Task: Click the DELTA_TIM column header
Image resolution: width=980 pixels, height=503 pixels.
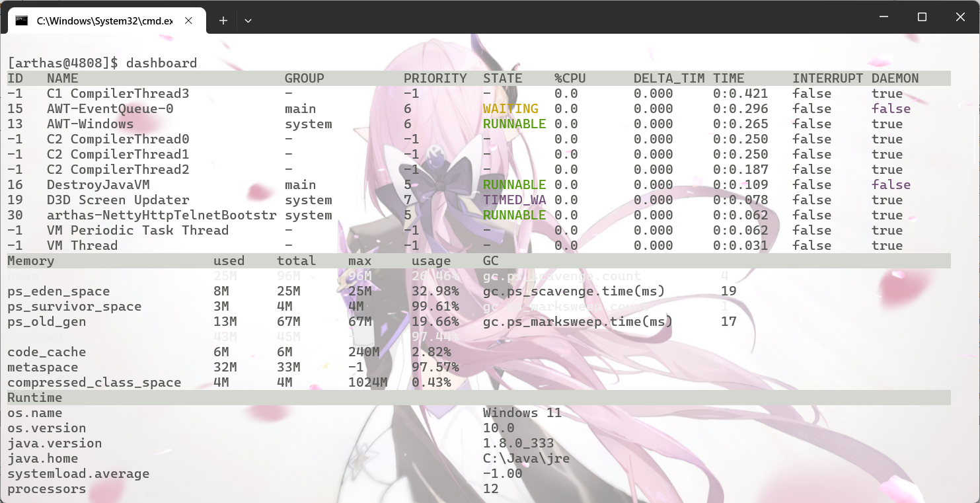Action: point(669,79)
